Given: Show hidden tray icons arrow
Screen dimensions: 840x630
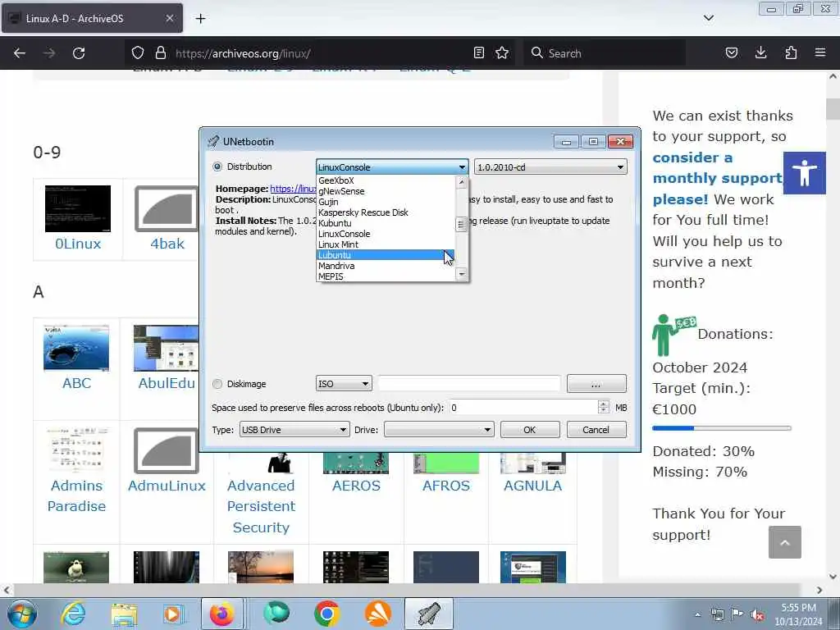Looking at the screenshot, I should 697,615.
